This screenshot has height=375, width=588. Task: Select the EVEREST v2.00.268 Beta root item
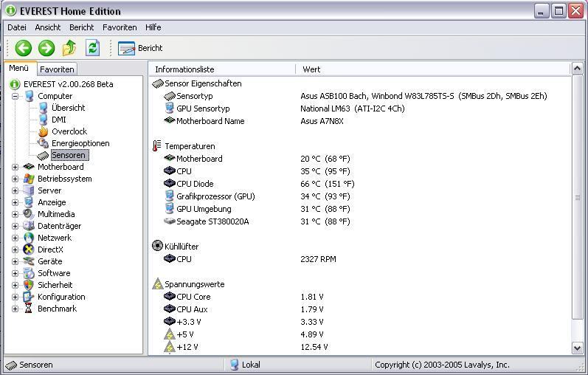[x=69, y=84]
